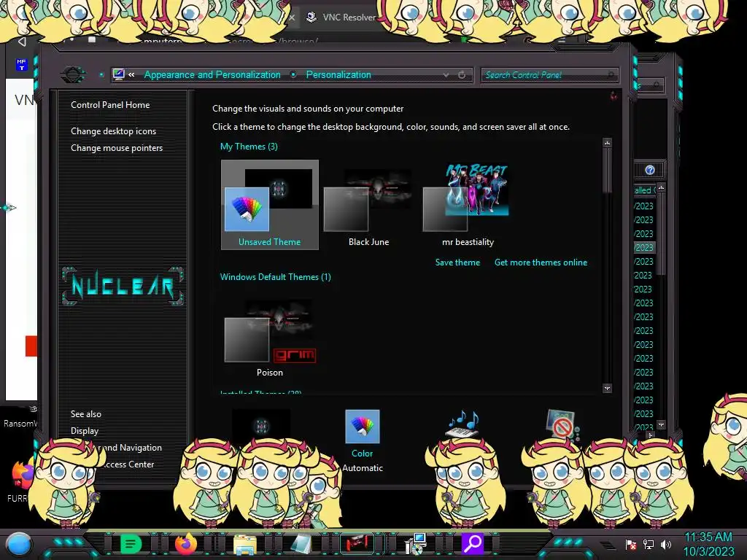Open Firefox from the taskbar
747x560 pixels.
coord(186,543)
